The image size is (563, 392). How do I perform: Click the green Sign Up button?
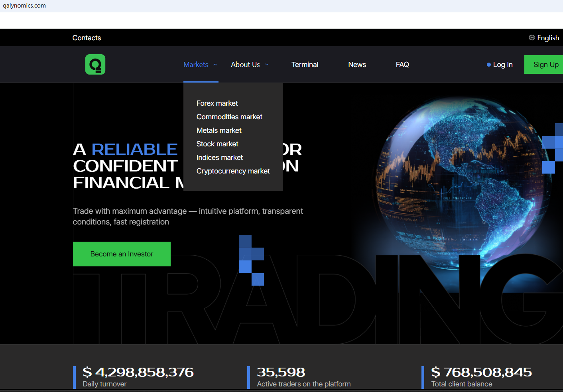click(544, 65)
